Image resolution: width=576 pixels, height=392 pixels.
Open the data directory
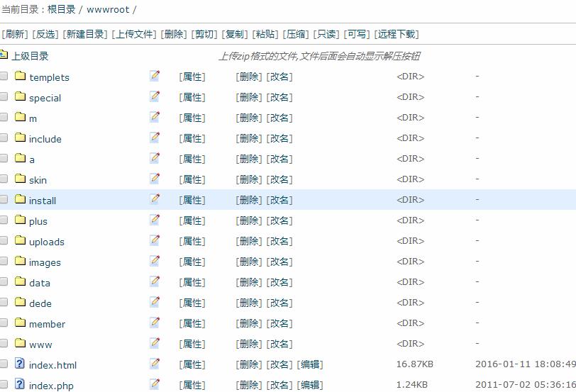point(40,283)
